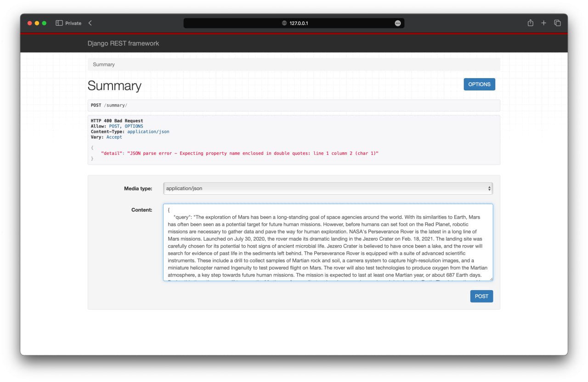Screen dimensions: 588x382
Task: Open a new tab using the plus icon
Action: click(x=543, y=22)
